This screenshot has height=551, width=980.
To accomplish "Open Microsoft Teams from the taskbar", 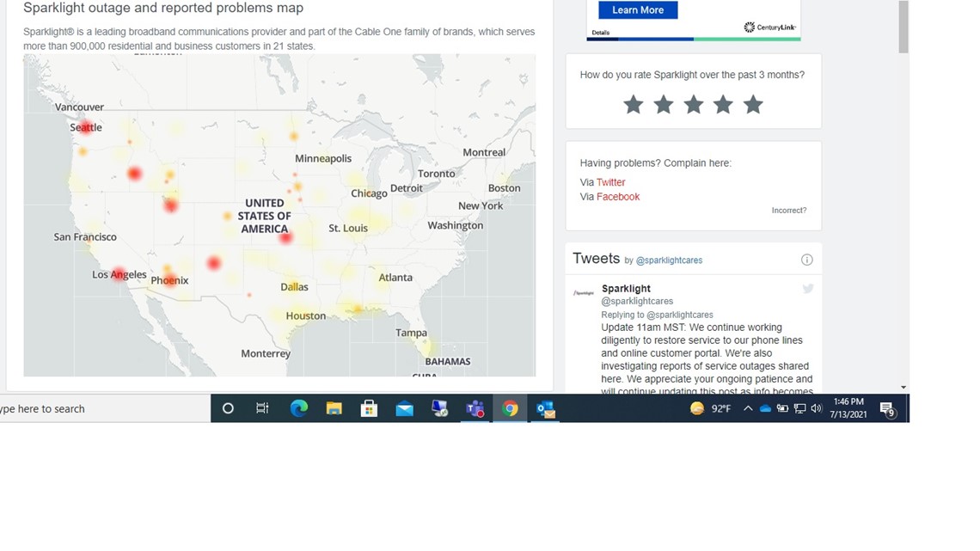I will [x=475, y=409].
